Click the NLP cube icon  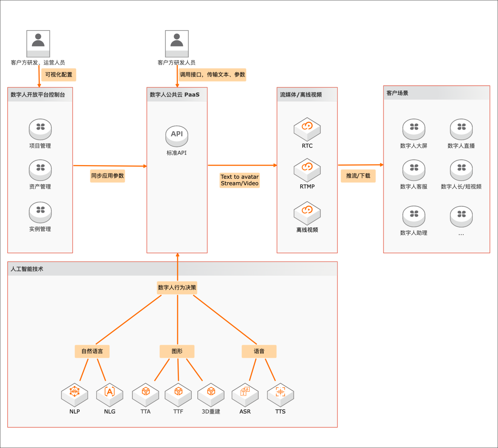click(x=74, y=395)
